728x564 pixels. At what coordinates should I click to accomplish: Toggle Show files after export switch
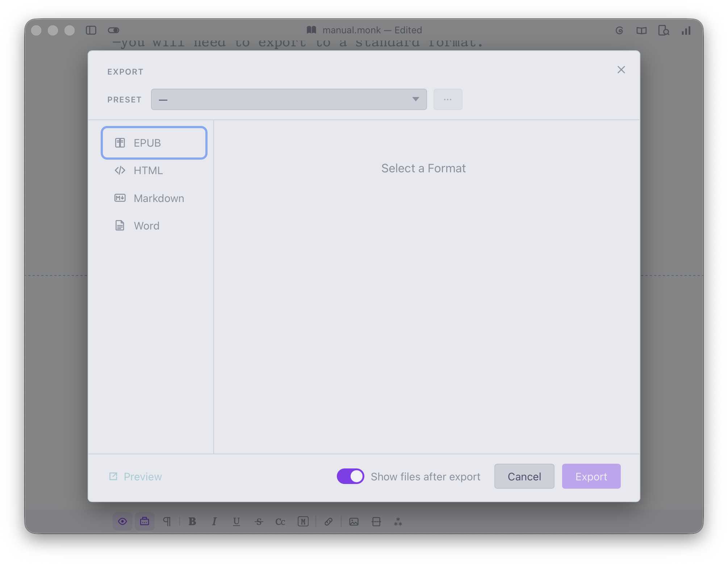point(350,476)
